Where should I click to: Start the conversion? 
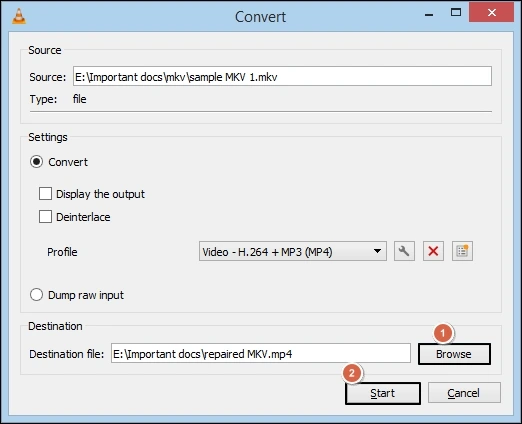383,393
